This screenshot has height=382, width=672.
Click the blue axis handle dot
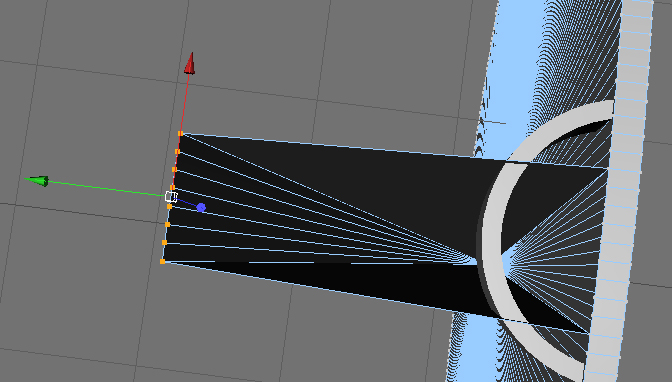pos(201,208)
